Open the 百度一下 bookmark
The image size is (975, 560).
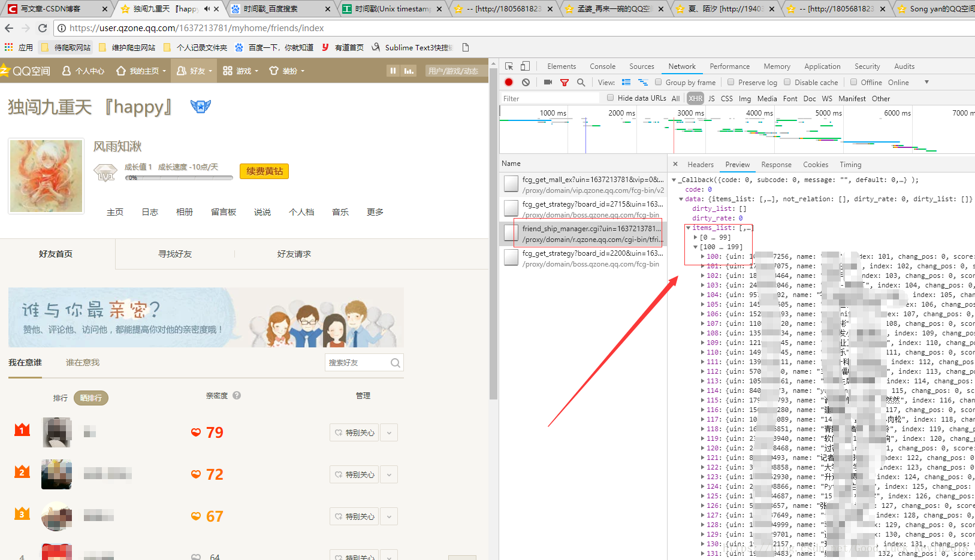point(274,47)
